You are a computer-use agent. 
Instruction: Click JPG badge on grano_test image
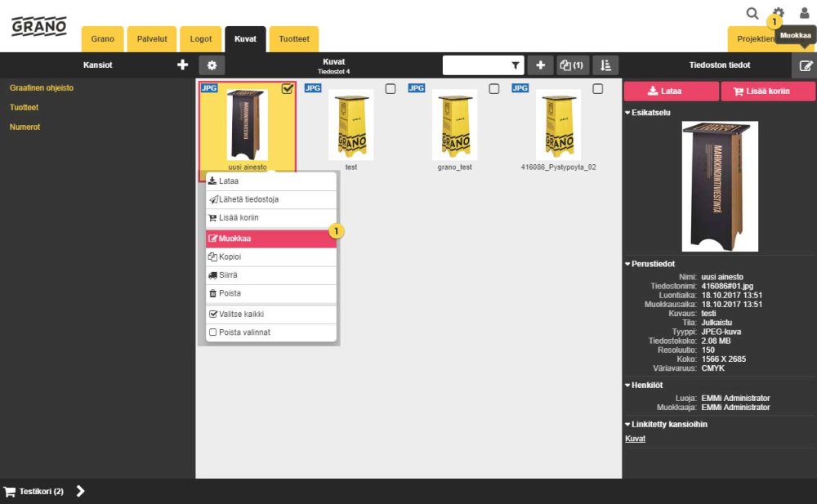coord(417,88)
